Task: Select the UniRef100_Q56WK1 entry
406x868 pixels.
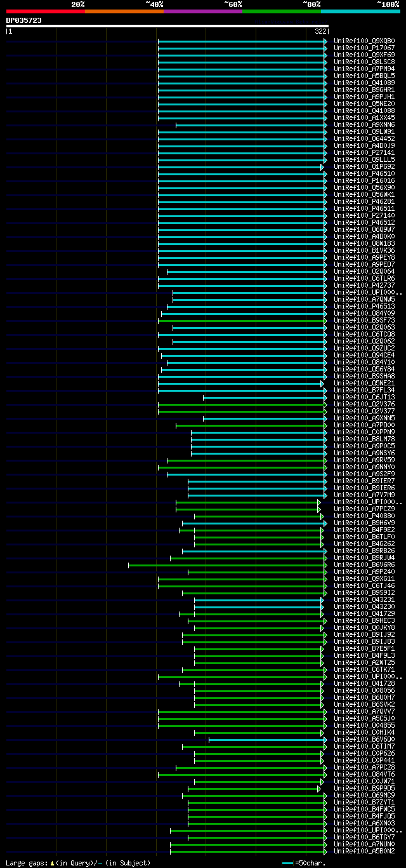Action: (364, 194)
